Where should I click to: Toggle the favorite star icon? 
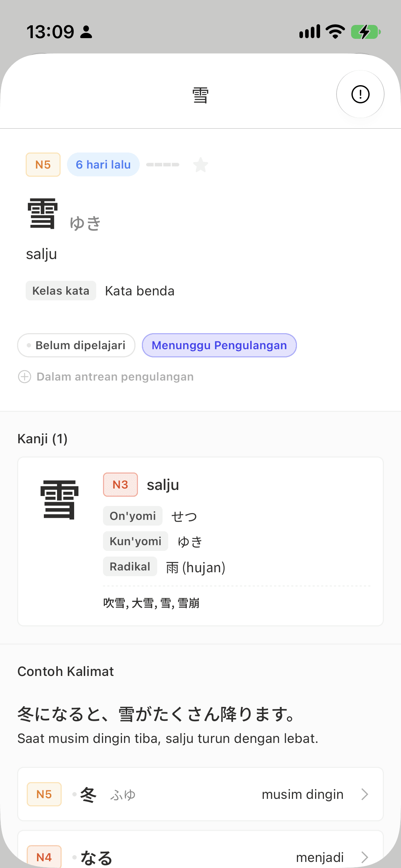(x=201, y=165)
